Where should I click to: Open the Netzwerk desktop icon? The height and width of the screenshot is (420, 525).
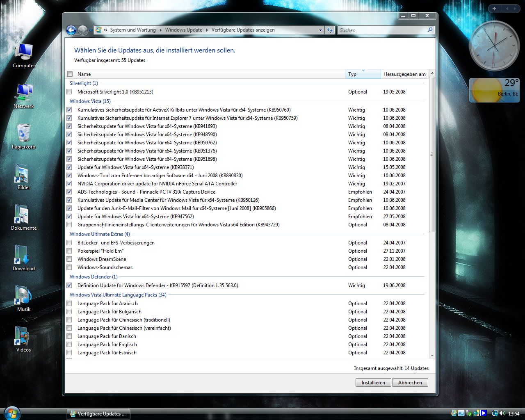(x=23, y=96)
